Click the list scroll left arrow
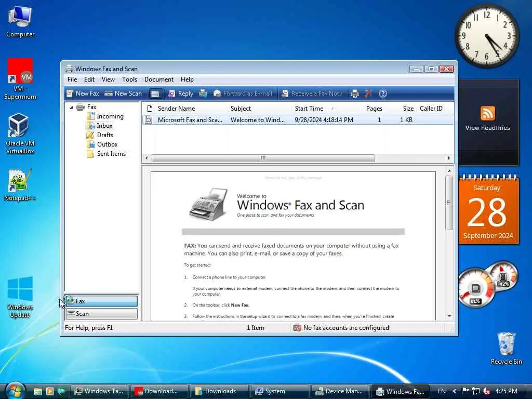532x399 pixels. pos(147,158)
